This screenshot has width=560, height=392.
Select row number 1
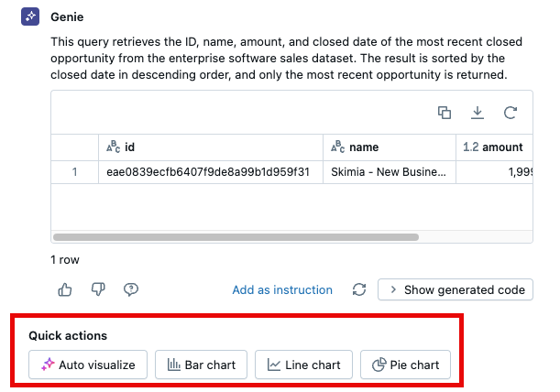tap(74, 171)
